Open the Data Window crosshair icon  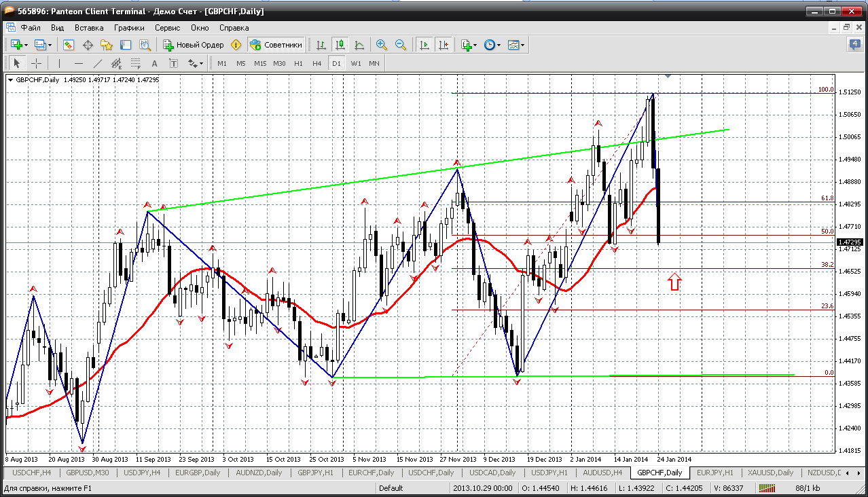click(88, 45)
